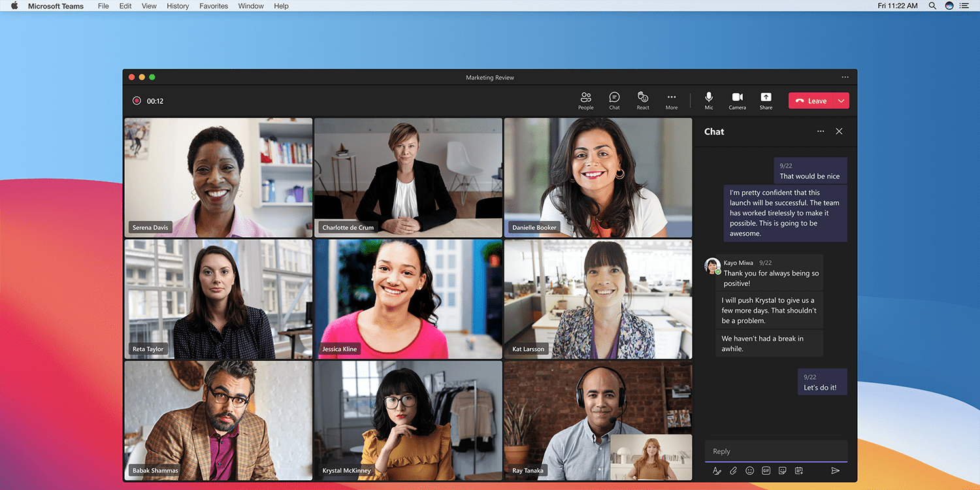Open text formatting options for the reply
Image resolution: width=980 pixels, height=490 pixels.
point(717,470)
